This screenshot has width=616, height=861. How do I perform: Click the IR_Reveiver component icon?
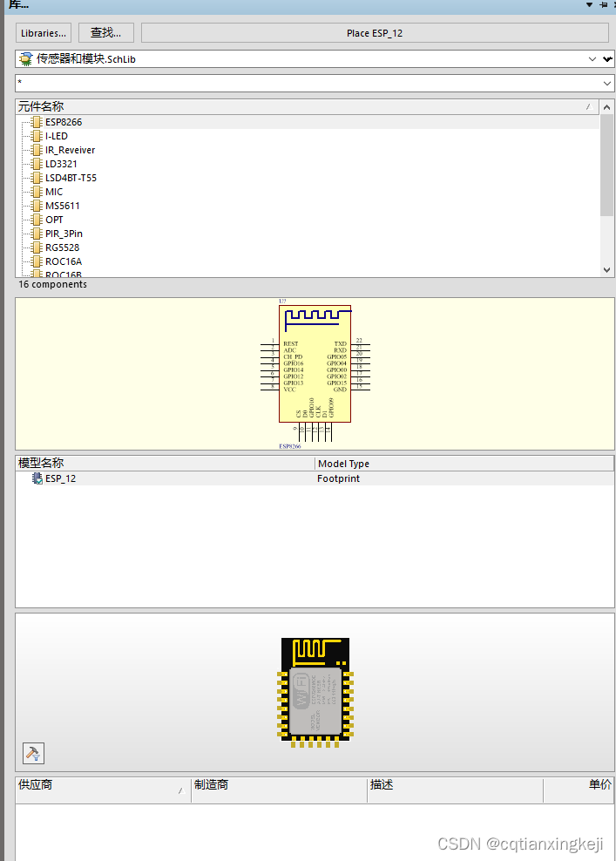tap(37, 150)
